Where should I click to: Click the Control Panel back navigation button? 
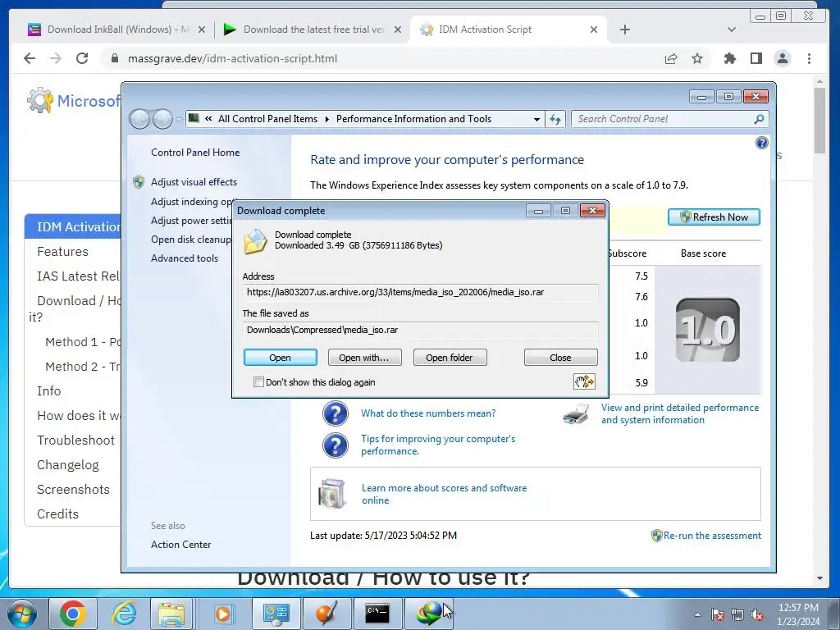139,119
